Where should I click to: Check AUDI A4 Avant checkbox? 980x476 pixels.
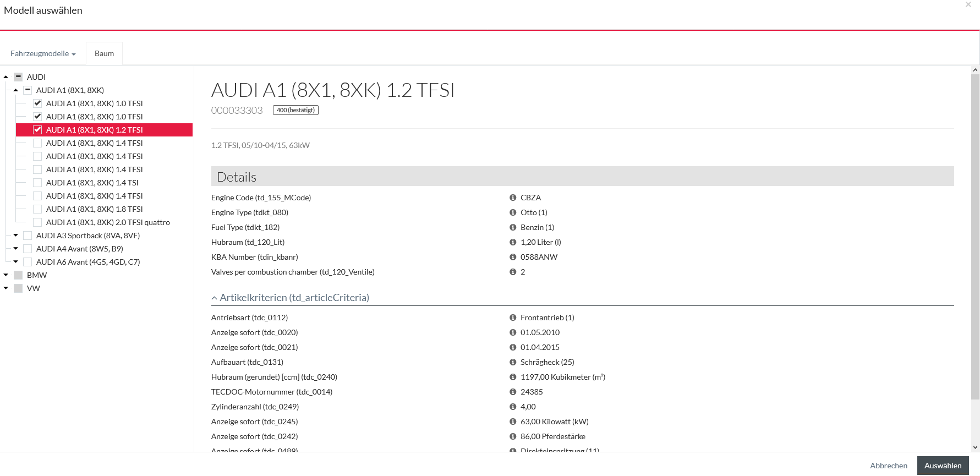coord(28,249)
